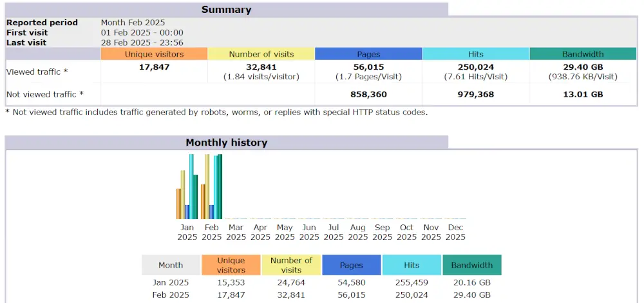The image size is (644, 303).
Task: Click the Summary table's green "Bandwidth" header
Action: [x=583, y=54]
